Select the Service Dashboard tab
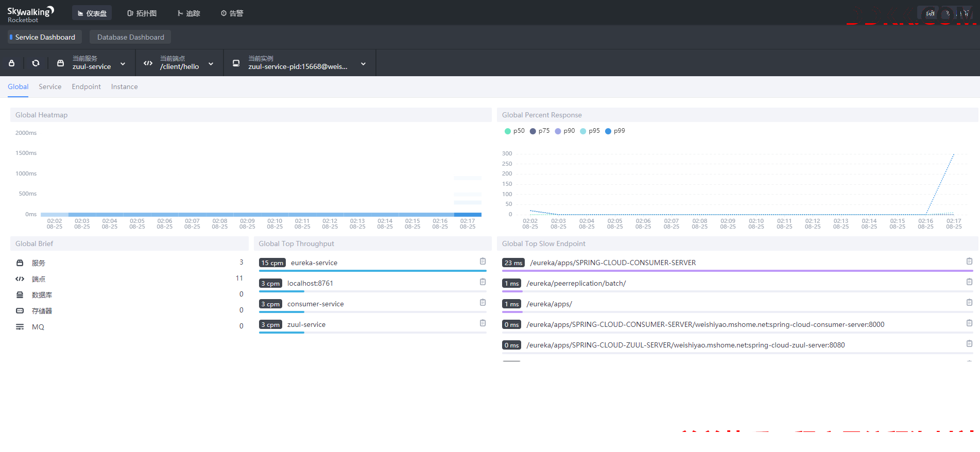The image size is (980, 452). [45, 37]
